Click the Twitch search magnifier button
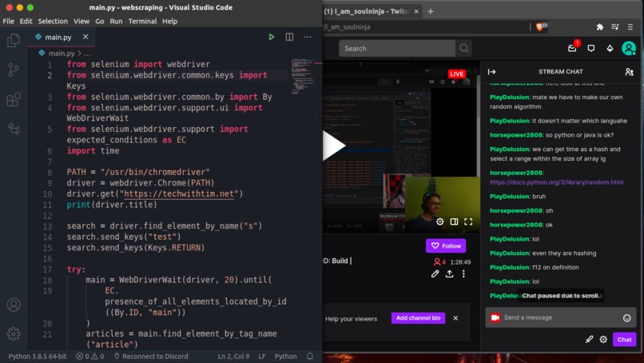 pos(463,49)
